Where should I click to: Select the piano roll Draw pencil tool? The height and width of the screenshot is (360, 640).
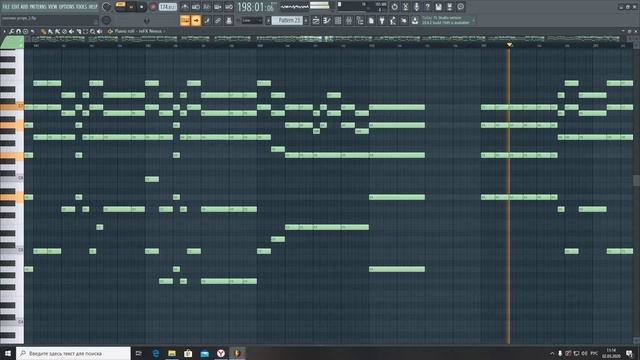43,31
